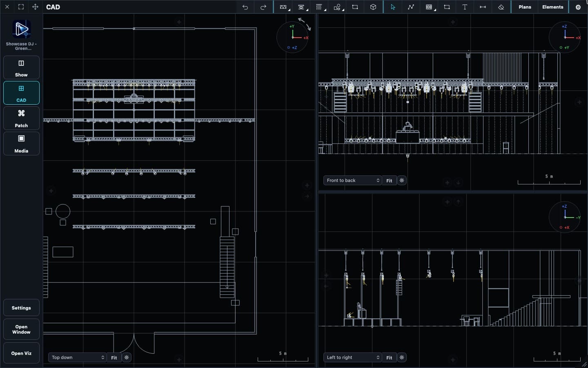Screen dimensions: 588x368
Task: Go to the Media section
Action: click(x=21, y=144)
